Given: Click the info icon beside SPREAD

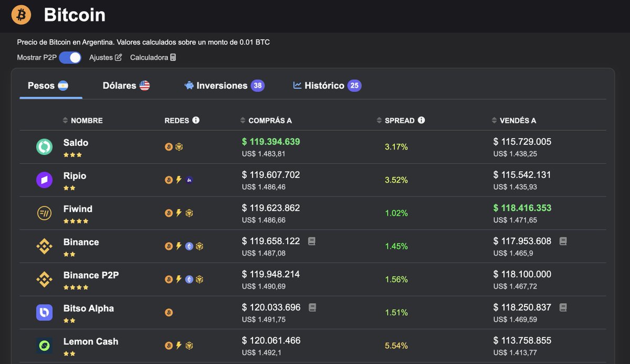Looking at the screenshot, I should [x=421, y=120].
